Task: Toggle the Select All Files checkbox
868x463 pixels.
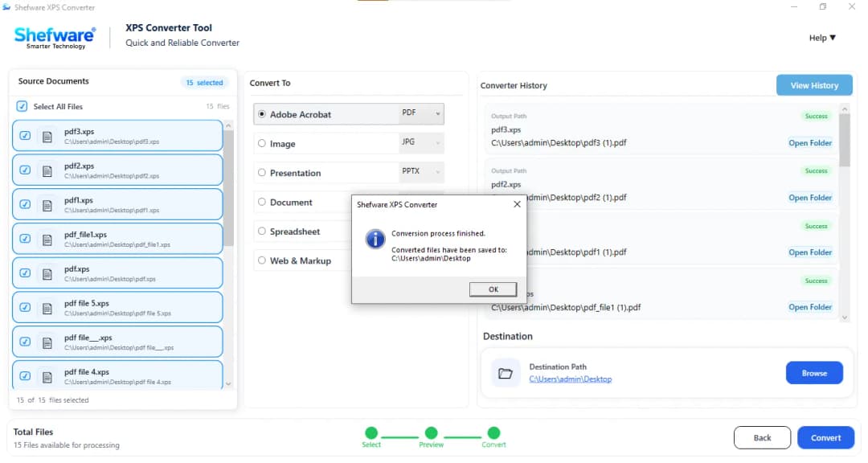Action: click(x=22, y=106)
